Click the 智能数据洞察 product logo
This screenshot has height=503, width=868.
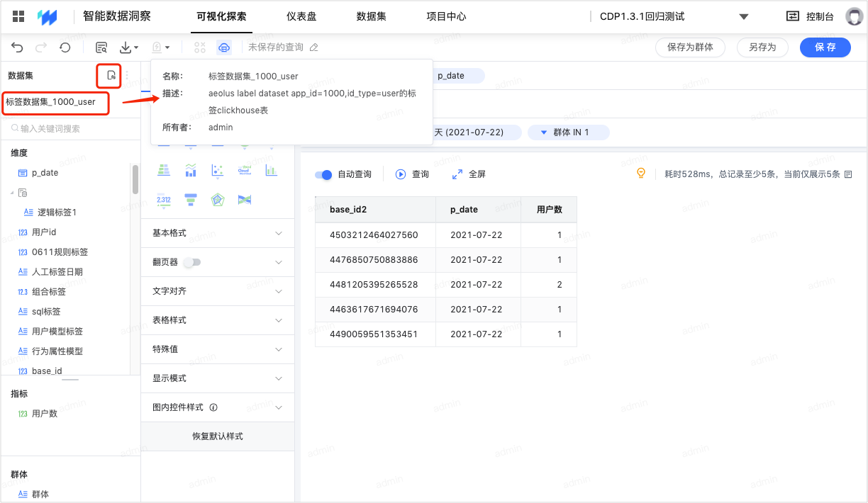48,16
